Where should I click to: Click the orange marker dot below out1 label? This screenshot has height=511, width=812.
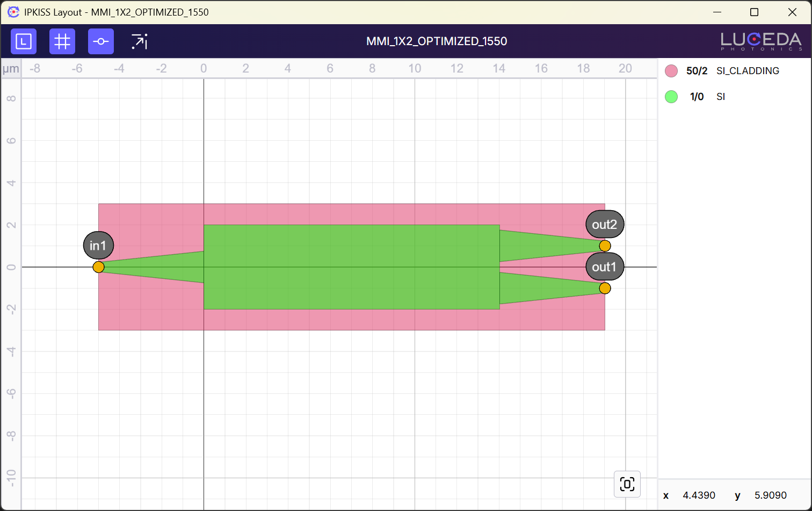(605, 289)
